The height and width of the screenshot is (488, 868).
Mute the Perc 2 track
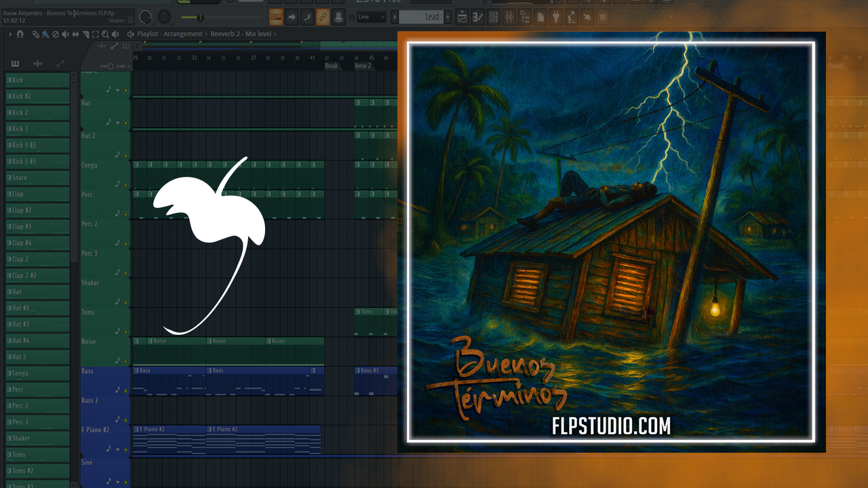tap(125, 243)
